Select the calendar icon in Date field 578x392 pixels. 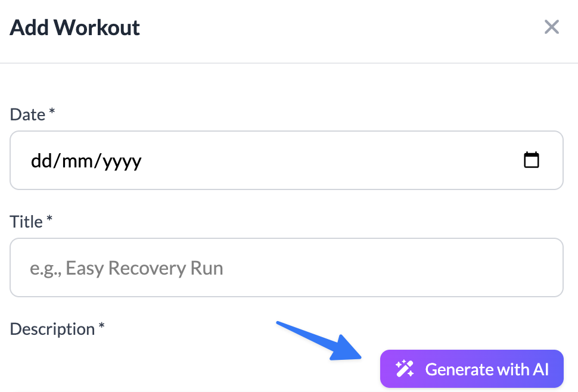coord(532,160)
